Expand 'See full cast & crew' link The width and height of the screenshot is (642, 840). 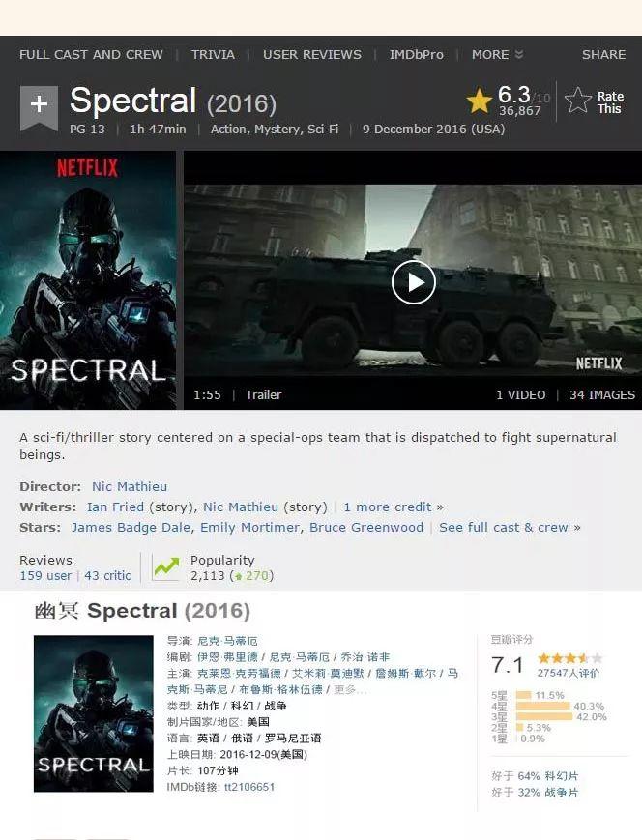coord(510,527)
